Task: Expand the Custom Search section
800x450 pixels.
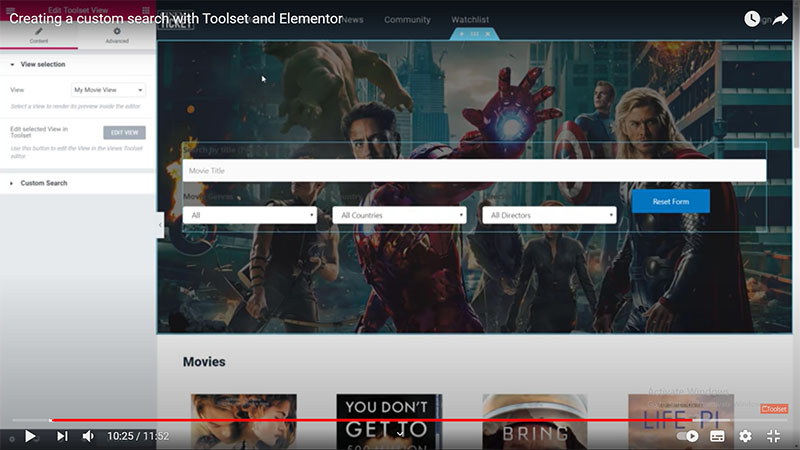Action: click(x=78, y=183)
